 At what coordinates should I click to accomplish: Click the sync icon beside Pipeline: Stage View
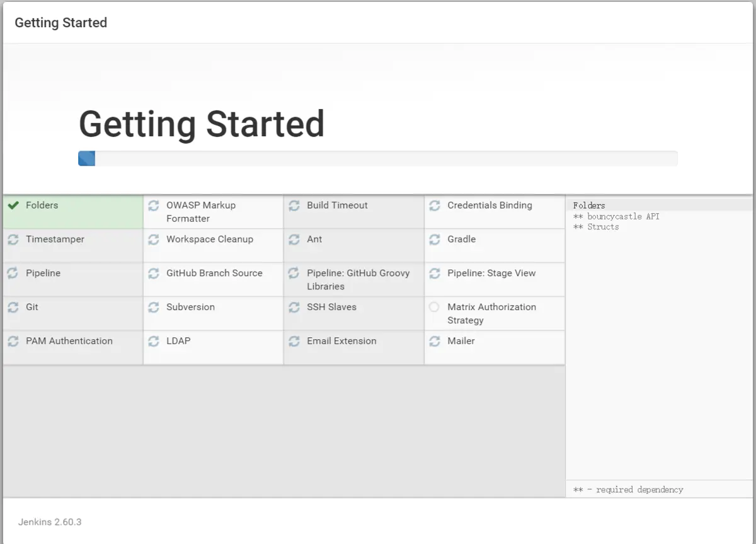click(435, 274)
